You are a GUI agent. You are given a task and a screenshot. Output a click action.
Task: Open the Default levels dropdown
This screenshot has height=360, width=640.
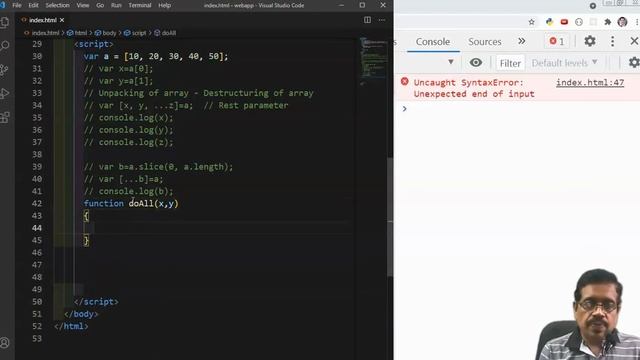pos(564,63)
